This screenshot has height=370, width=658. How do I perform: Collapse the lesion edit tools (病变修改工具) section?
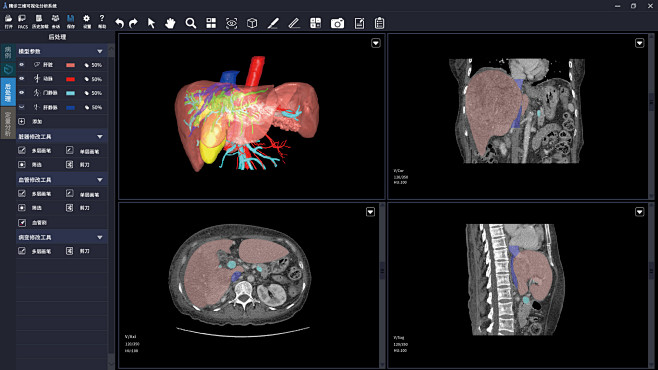(100, 237)
